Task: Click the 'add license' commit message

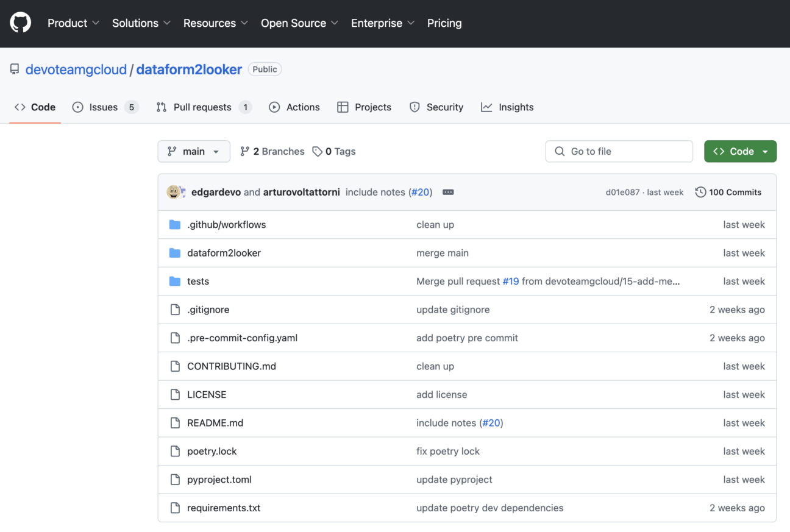Action: (442, 395)
